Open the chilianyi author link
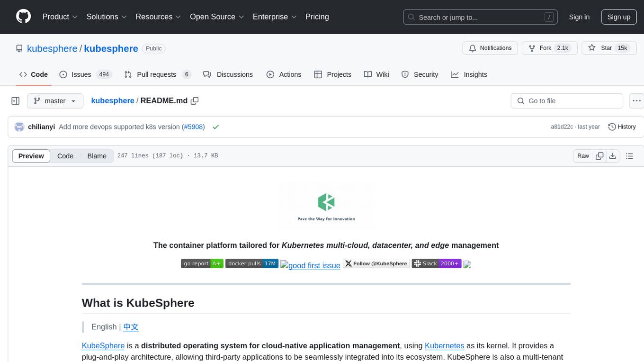Viewport: 644px width, 362px height. coord(42,127)
